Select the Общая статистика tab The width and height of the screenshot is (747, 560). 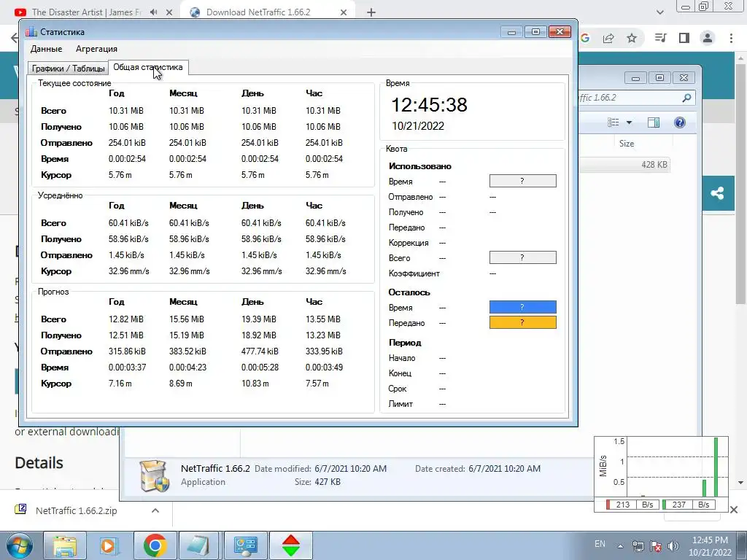[x=147, y=67]
